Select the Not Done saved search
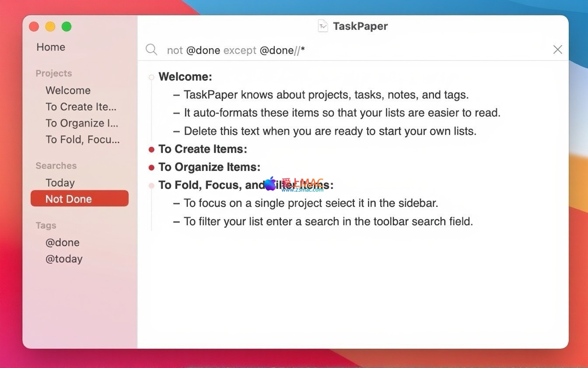Image resolution: width=588 pixels, height=368 pixels. (69, 199)
